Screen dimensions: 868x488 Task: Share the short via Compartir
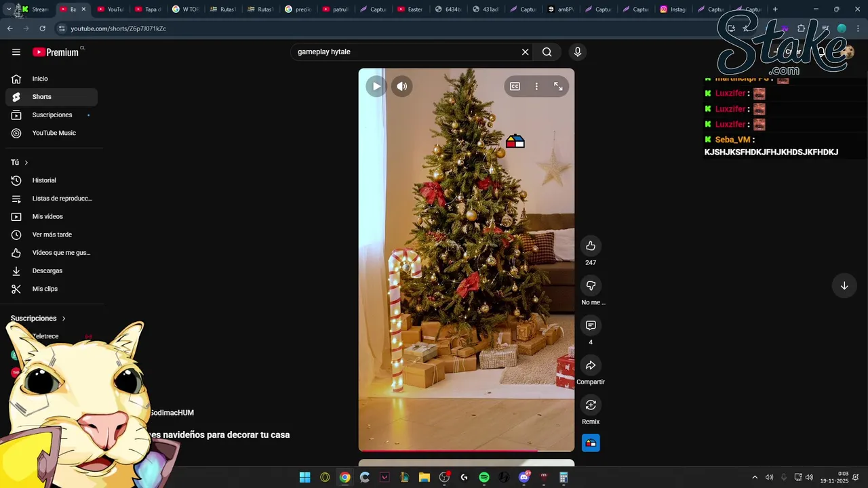coord(591,365)
